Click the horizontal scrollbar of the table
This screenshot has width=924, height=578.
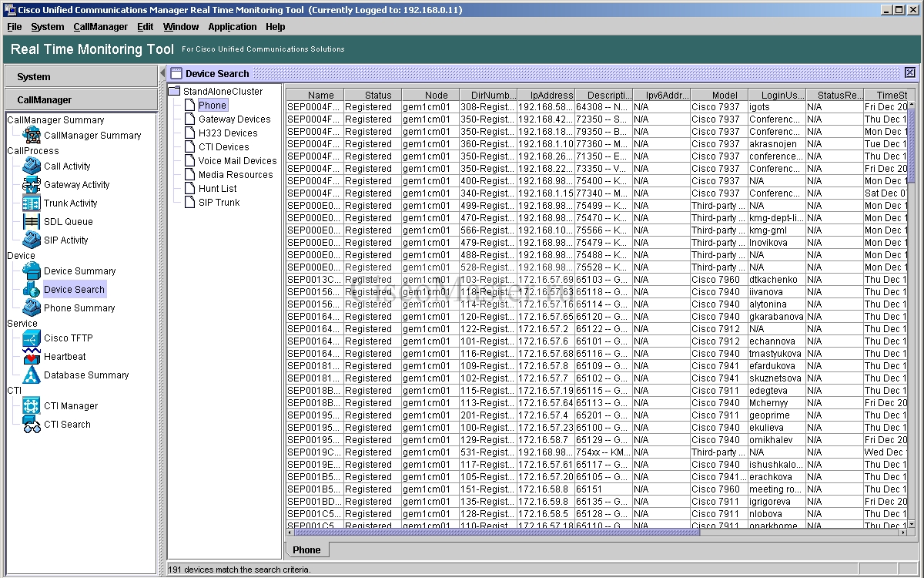(497, 532)
